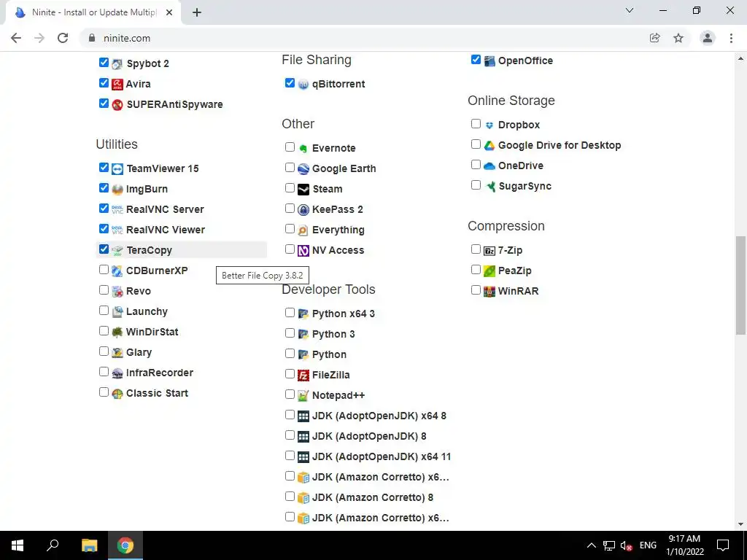The image size is (747, 560).
Task: Open the Chrome profile avatar
Action: (x=708, y=38)
